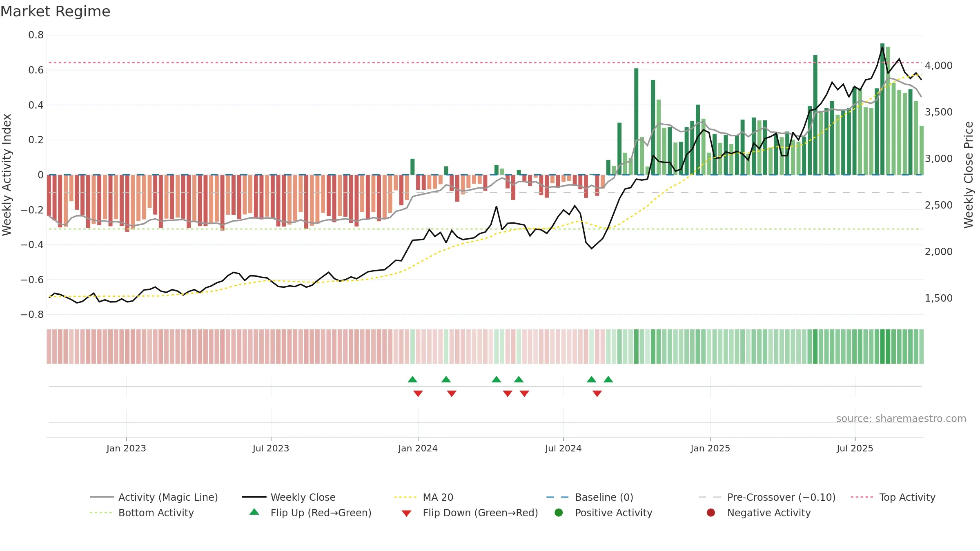Click the 4,000 price axis label
The width and height of the screenshot is (980, 551).
[x=938, y=65]
